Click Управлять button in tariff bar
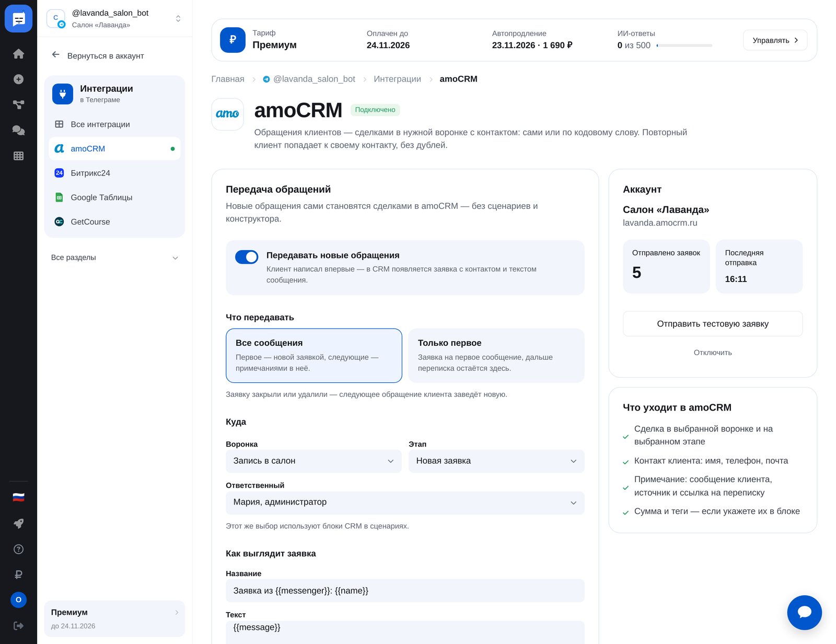The height and width of the screenshot is (644, 836). (775, 40)
